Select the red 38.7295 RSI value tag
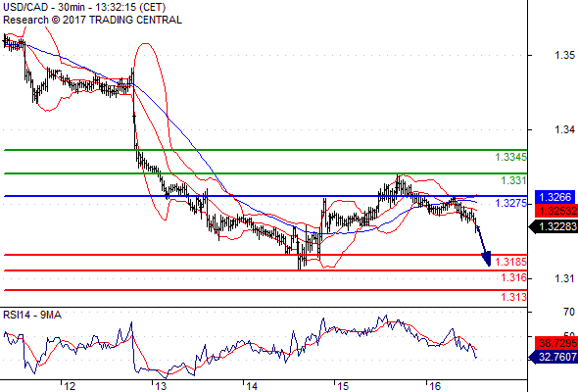The height and width of the screenshot is (392, 578). click(556, 343)
